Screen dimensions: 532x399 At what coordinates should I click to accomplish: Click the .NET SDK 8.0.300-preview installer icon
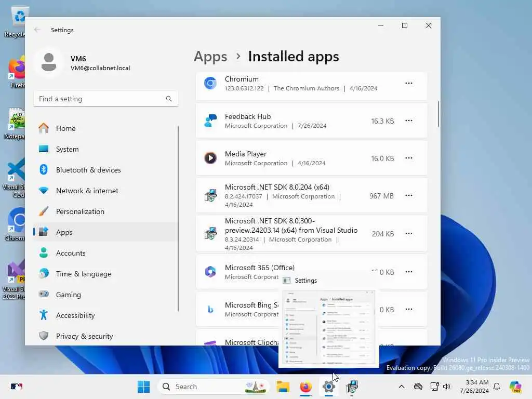coord(210,233)
